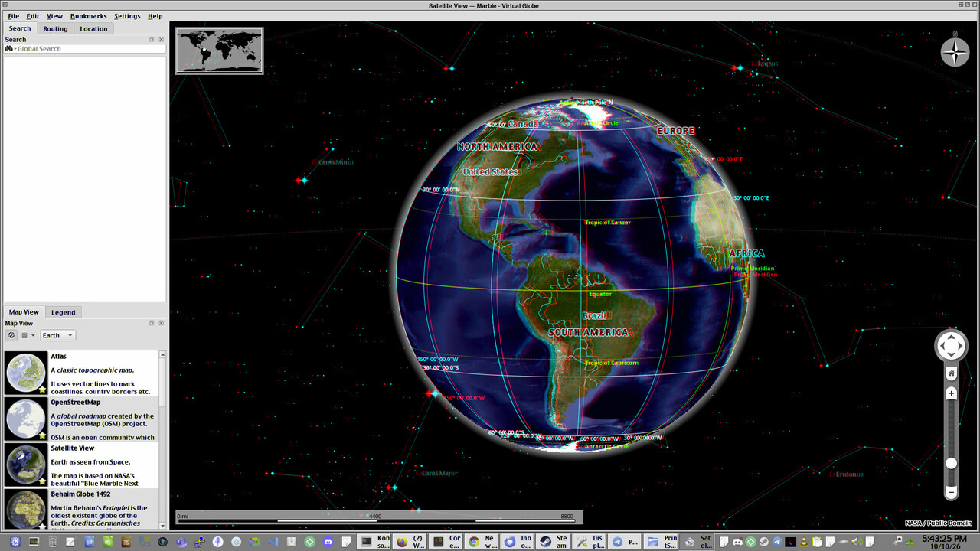Float the Search panel with its detach button
980x551 pixels.
(x=152, y=39)
